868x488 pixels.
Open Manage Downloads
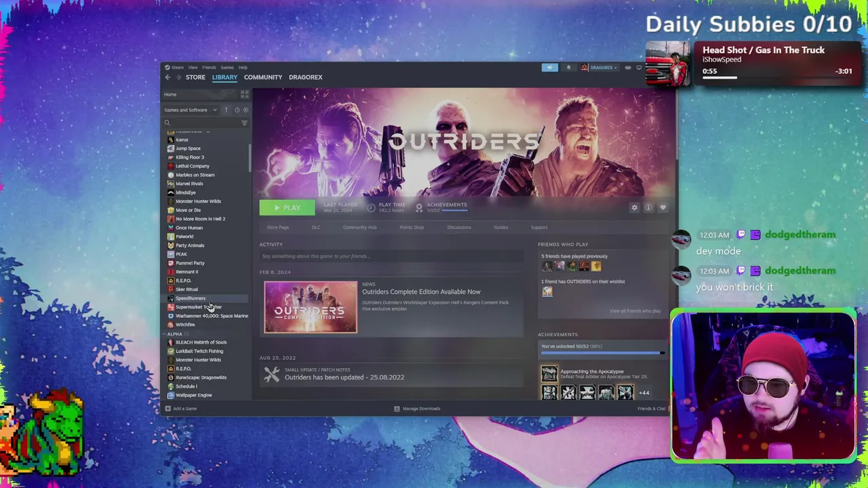(x=417, y=409)
